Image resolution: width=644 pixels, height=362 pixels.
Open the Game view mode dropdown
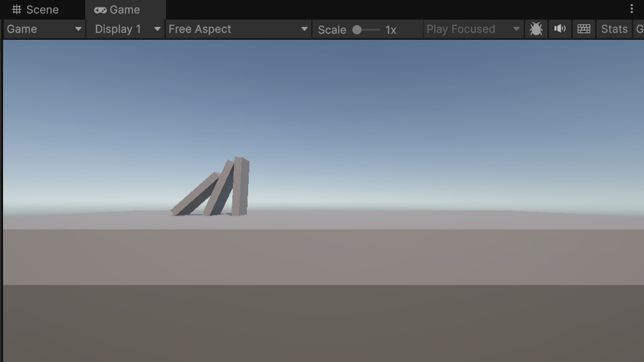tap(44, 29)
